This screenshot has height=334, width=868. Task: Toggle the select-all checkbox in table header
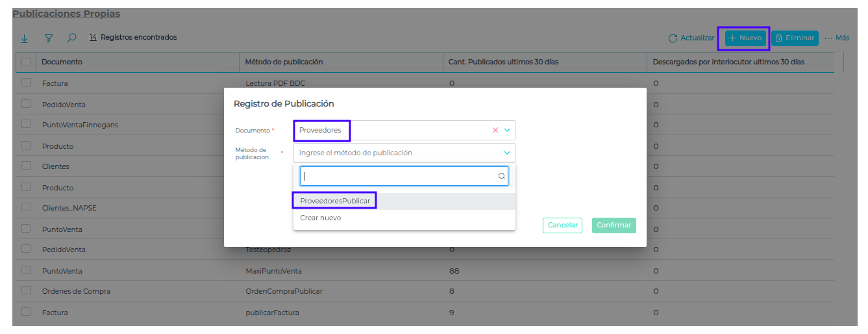click(x=26, y=62)
